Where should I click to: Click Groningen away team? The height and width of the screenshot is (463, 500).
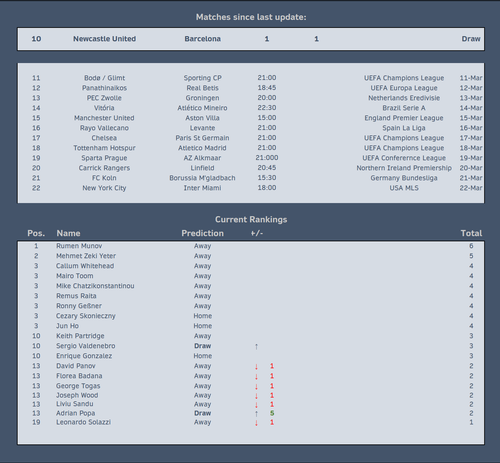(202, 98)
